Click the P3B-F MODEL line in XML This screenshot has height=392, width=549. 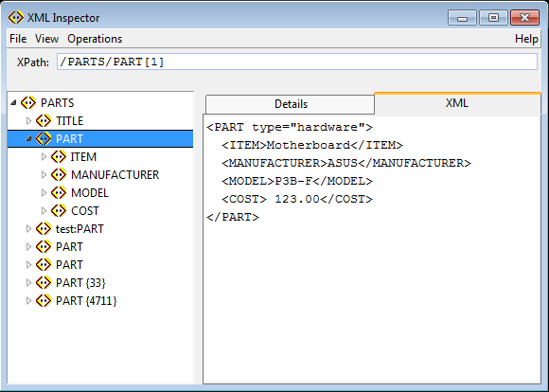coord(297,181)
